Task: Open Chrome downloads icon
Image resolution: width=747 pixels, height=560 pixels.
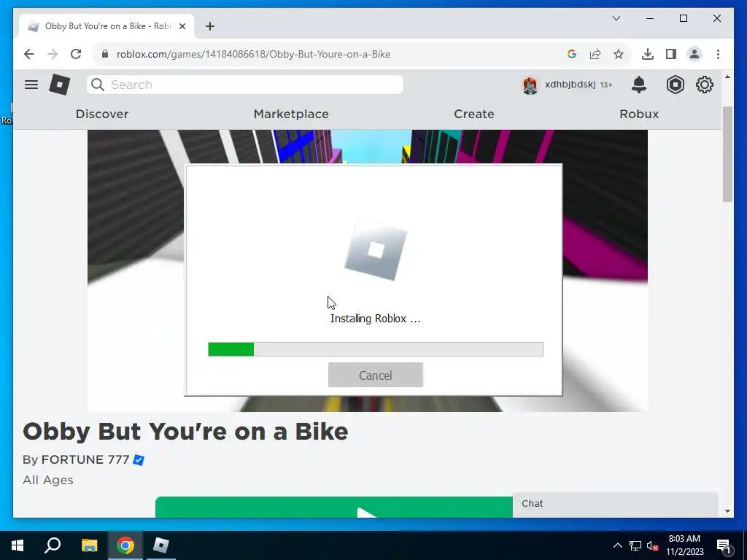Action: coord(648,54)
